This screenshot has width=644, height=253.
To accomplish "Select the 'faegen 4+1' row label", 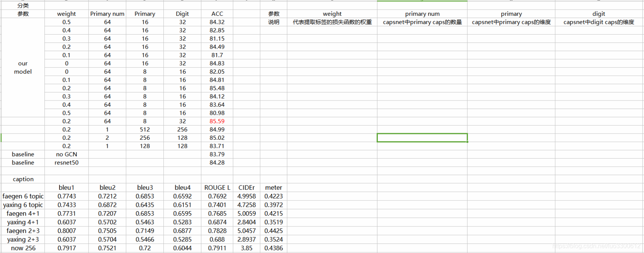I will click(23, 213).
